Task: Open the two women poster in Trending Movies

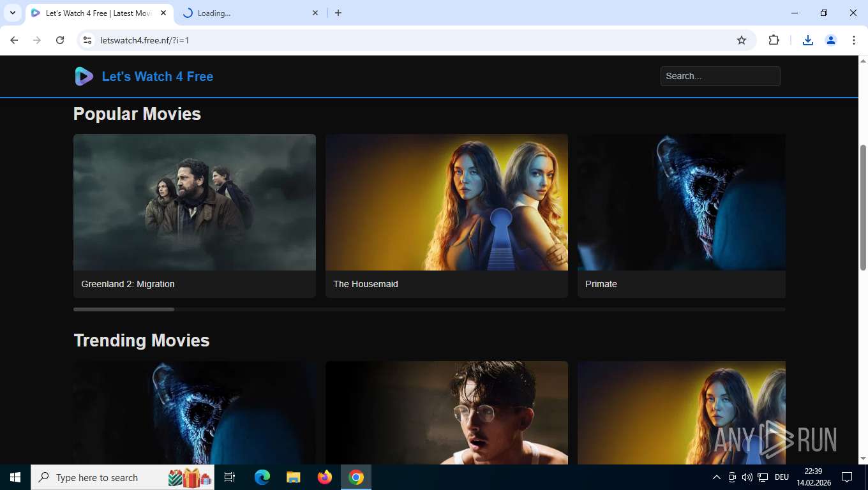Action: (x=682, y=413)
